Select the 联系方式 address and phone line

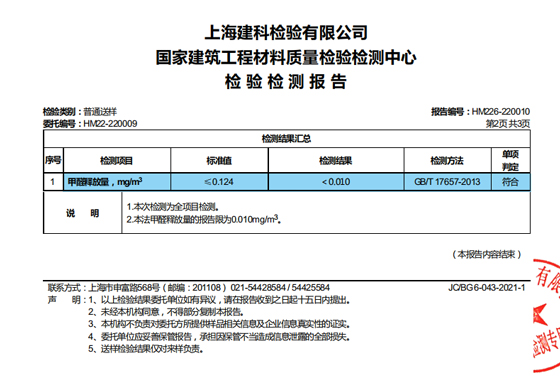tap(189, 288)
